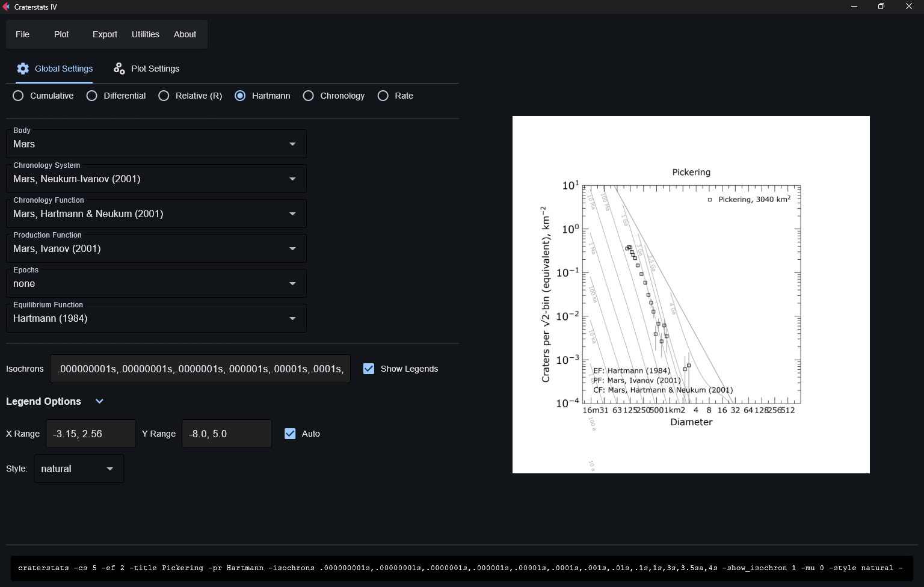The height and width of the screenshot is (587, 924).
Task: Select the Chronology radio button
Action: 308,96
